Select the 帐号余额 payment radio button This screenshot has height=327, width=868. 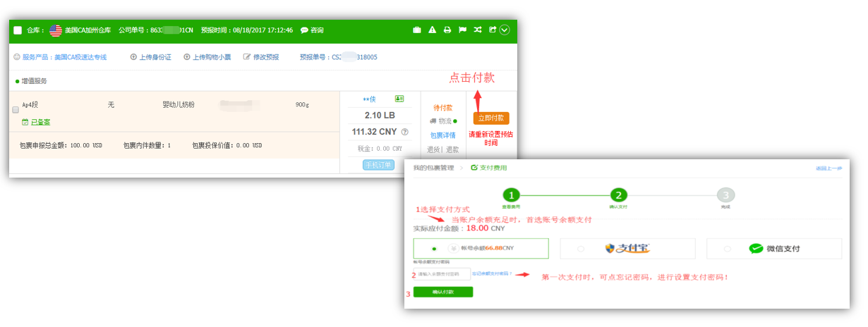pyautogui.click(x=433, y=249)
